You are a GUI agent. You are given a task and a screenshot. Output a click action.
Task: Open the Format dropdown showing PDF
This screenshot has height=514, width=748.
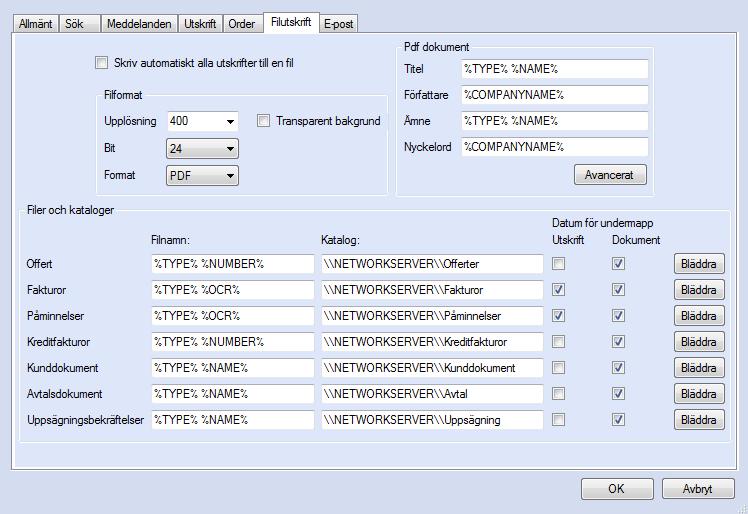pyautogui.click(x=202, y=176)
